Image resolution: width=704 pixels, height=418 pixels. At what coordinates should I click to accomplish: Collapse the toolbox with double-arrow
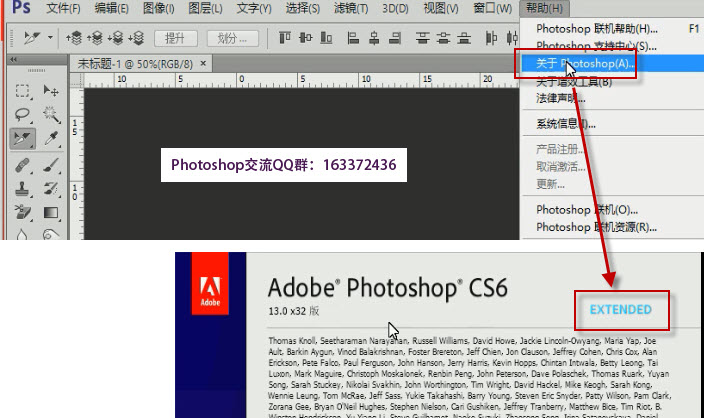[x=13, y=59]
